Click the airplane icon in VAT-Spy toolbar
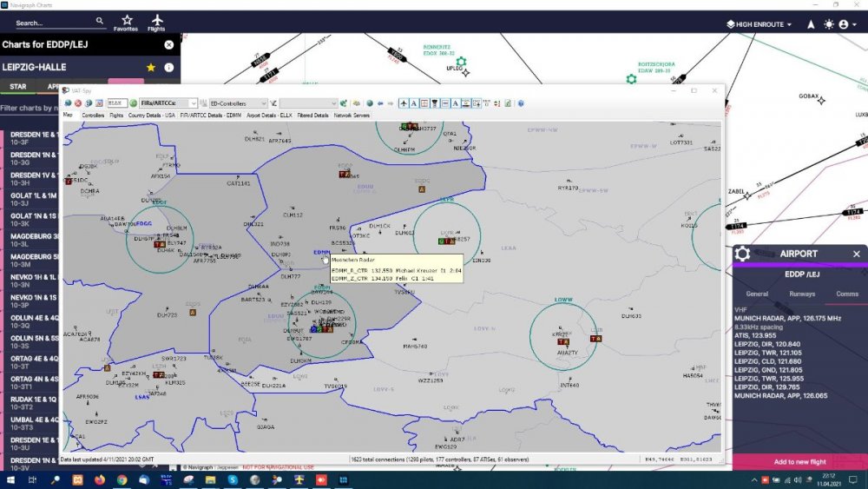 [x=404, y=103]
